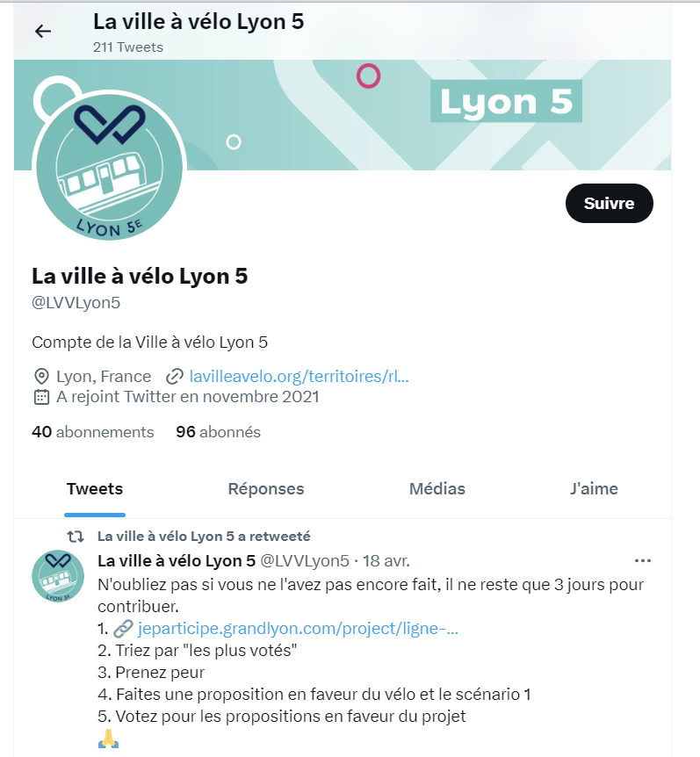Open the large Lyon 5E profile picture
The width and height of the screenshot is (700, 757).
click(110, 166)
